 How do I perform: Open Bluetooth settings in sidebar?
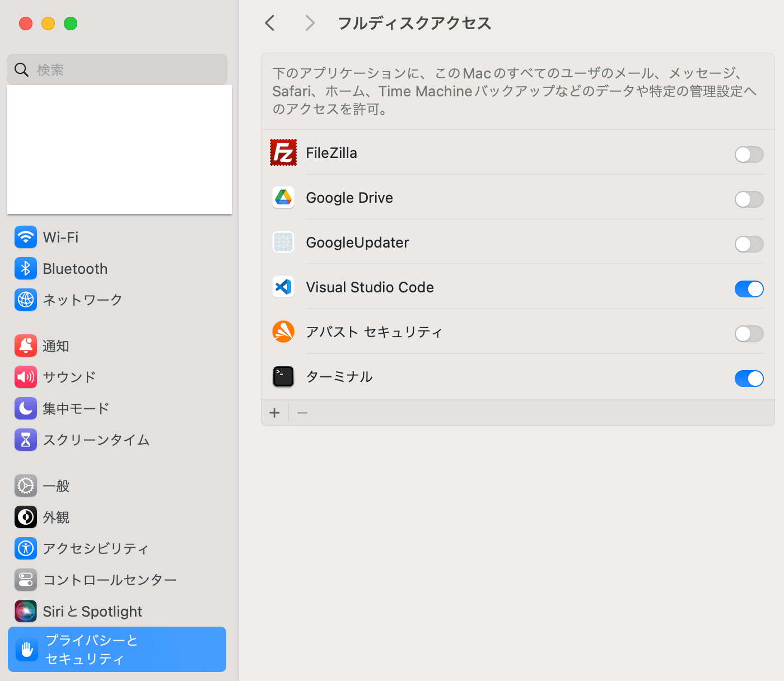point(117,269)
